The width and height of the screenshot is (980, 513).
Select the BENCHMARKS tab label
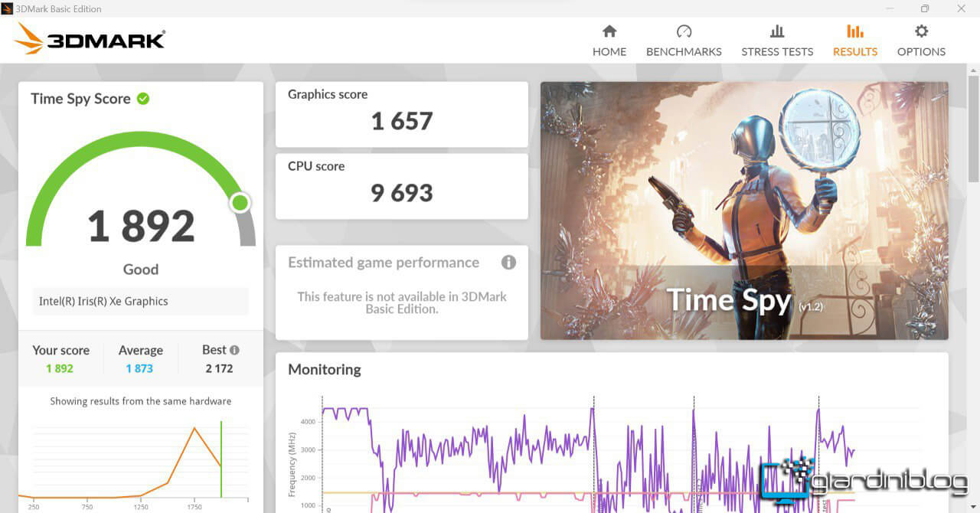pos(684,52)
